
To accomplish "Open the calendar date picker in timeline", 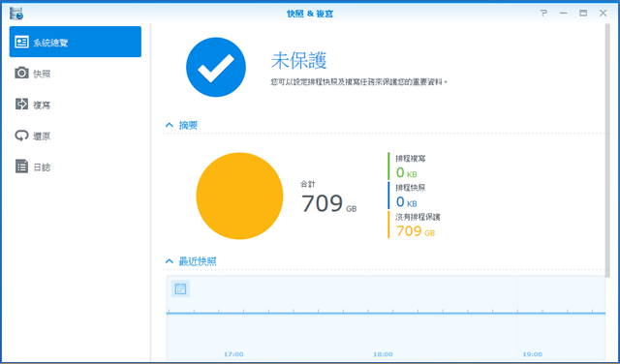I will (180, 288).
